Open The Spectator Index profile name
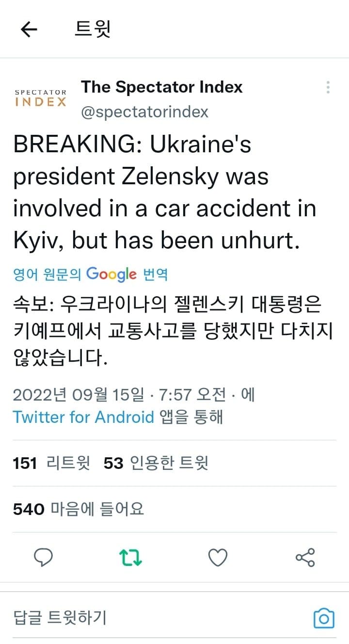The image size is (349, 644). coord(162,87)
